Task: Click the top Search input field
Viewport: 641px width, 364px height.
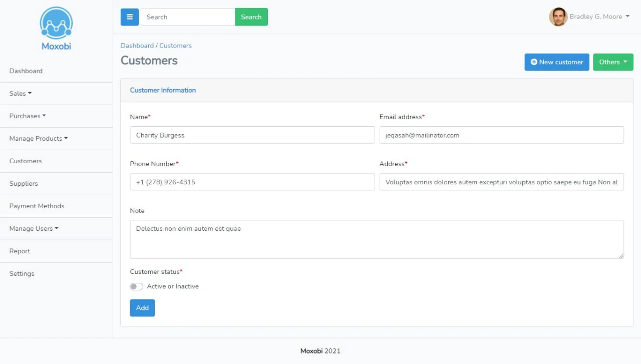Action: click(188, 17)
